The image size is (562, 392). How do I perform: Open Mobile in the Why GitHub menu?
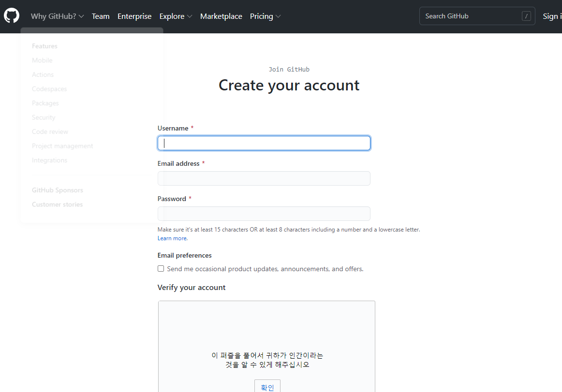point(42,60)
